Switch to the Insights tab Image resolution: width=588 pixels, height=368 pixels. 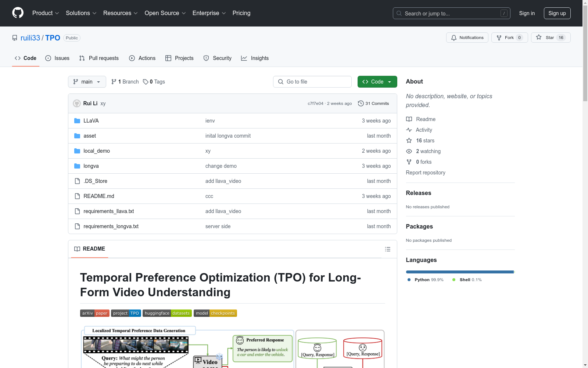tap(255, 58)
